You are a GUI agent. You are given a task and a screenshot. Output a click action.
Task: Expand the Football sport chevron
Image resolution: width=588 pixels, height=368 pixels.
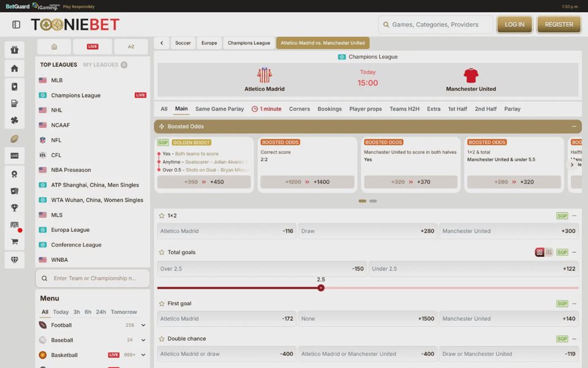[x=143, y=325]
